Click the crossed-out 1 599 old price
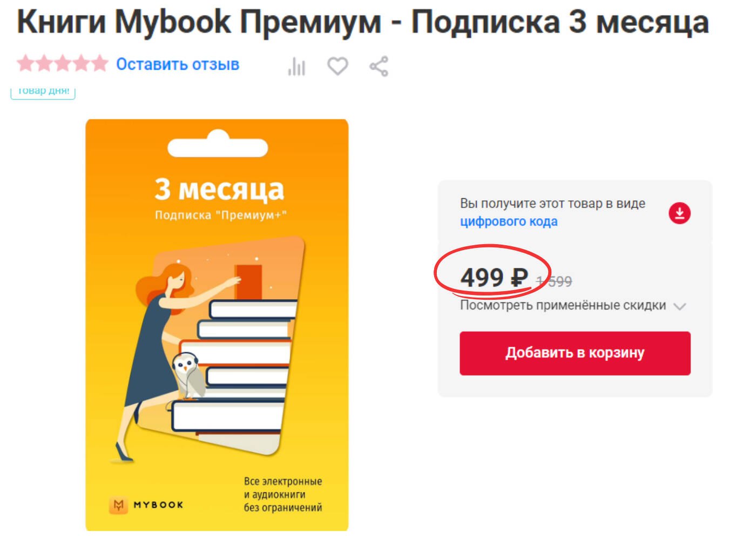This screenshot has width=756, height=538. click(x=554, y=281)
